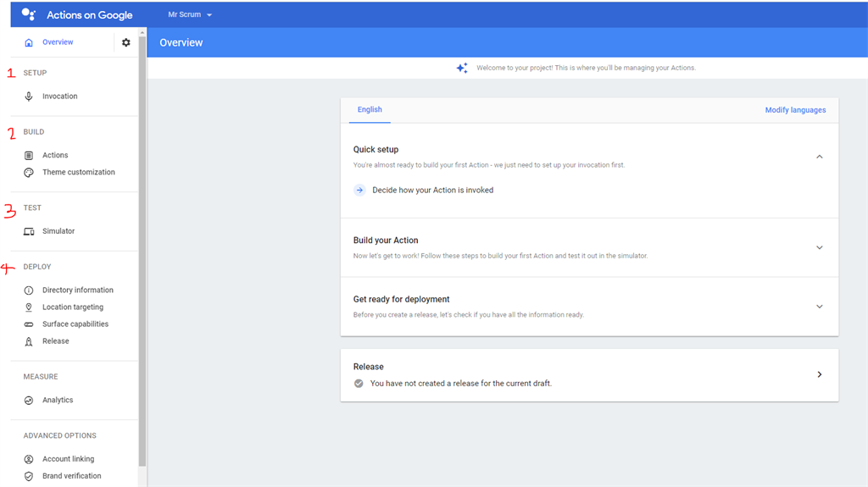Click the 'Welcome to your project!' banner text
The height and width of the screenshot is (487, 868).
(x=587, y=68)
